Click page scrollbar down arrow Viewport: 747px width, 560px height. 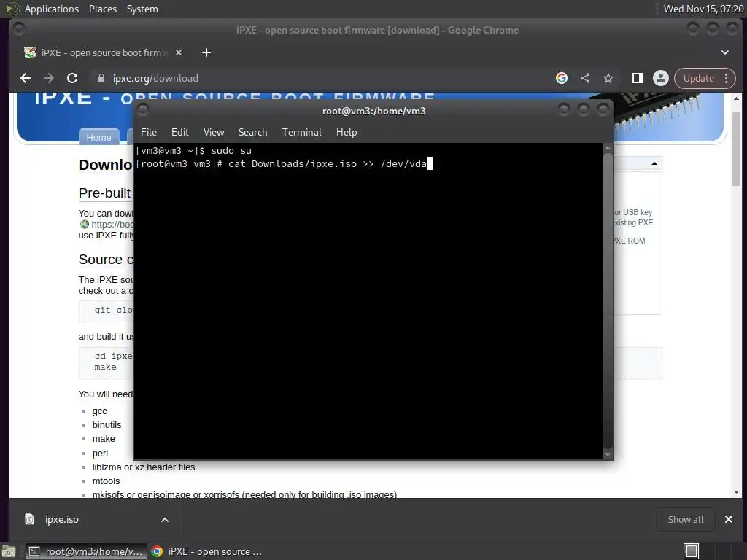point(737,492)
